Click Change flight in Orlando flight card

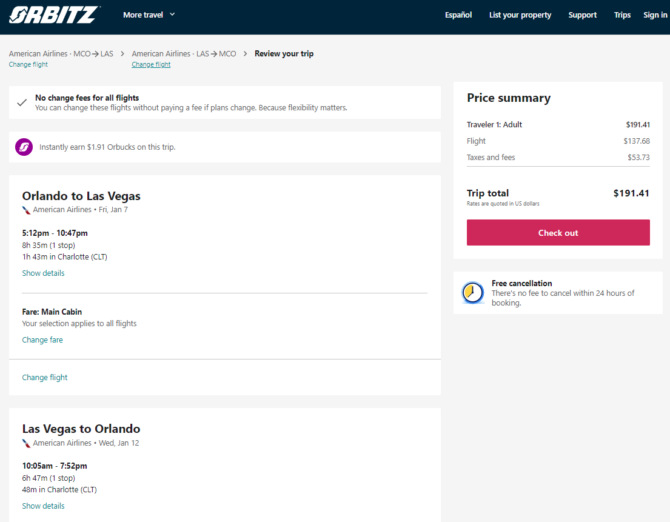tap(45, 378)
